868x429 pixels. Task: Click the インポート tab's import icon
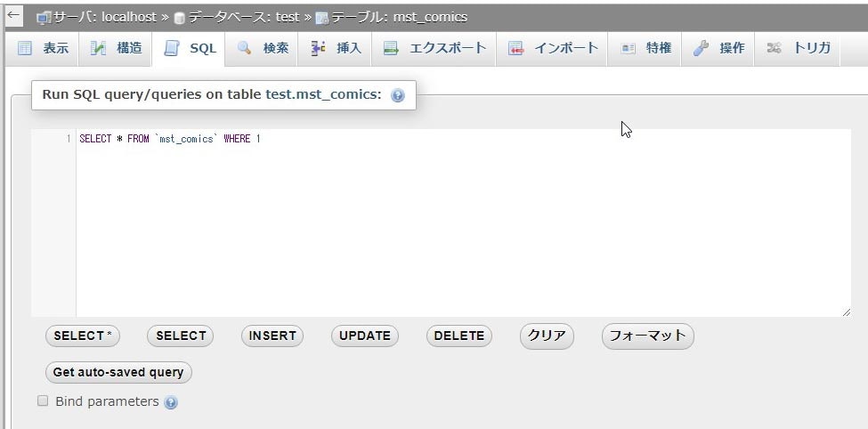[516, 49]
